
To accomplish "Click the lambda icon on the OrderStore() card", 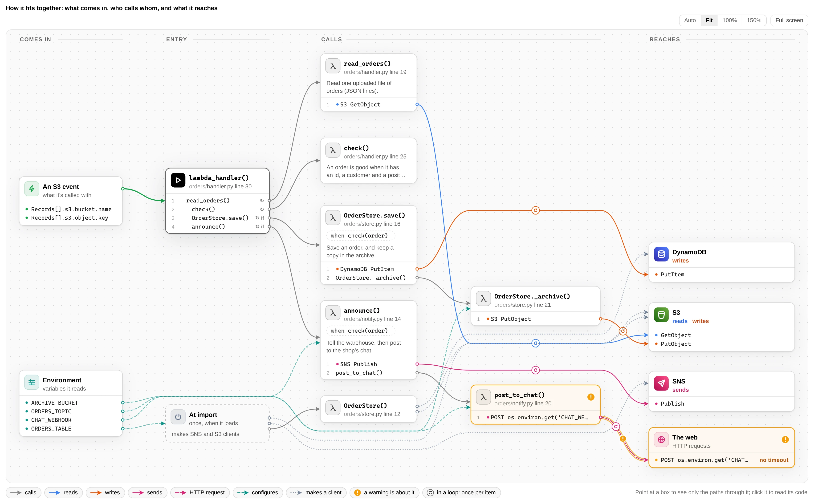I will click(333, 408).
